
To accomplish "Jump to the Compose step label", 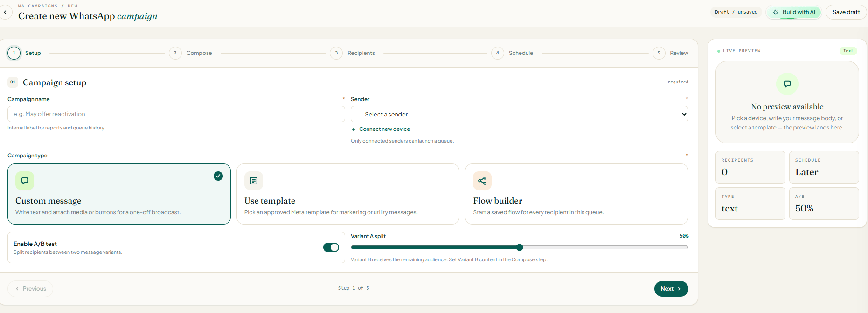I will pyautogui.click(x=199, y=53).
